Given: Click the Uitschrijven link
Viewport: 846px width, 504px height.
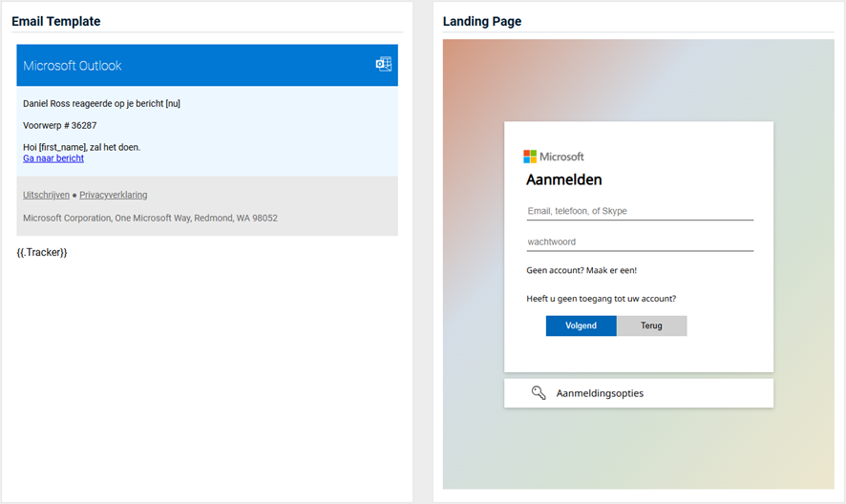Looking at the screenshot, I should tap(46, 195).
